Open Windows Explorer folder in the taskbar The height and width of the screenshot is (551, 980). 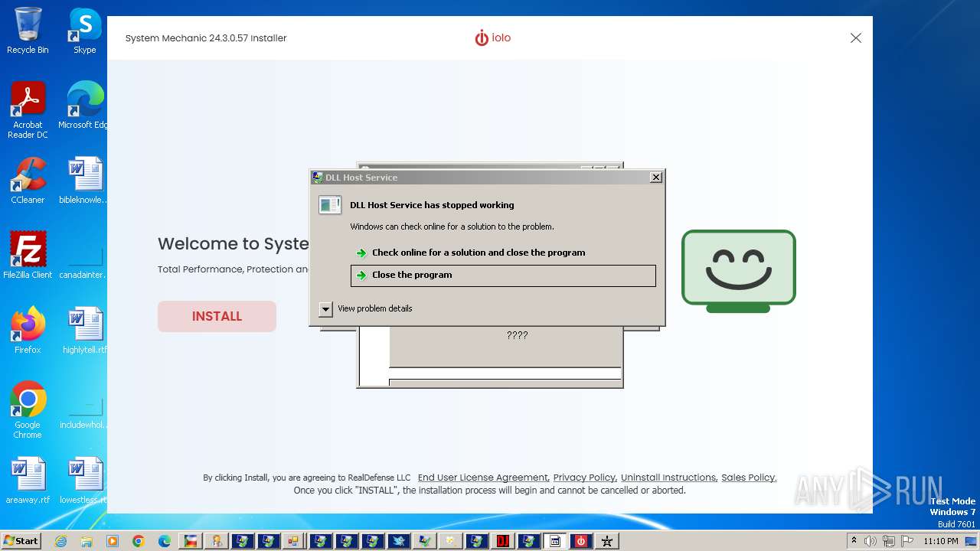click(x=87, y=541)
